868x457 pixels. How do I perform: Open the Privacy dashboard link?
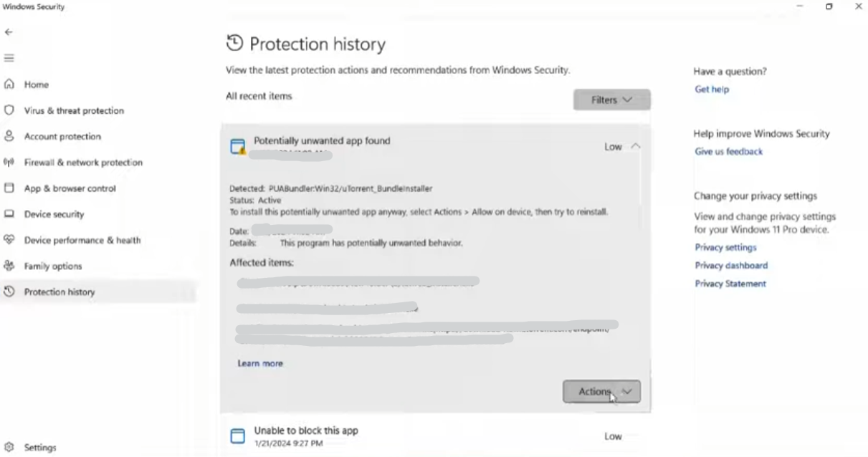[731, 266]
